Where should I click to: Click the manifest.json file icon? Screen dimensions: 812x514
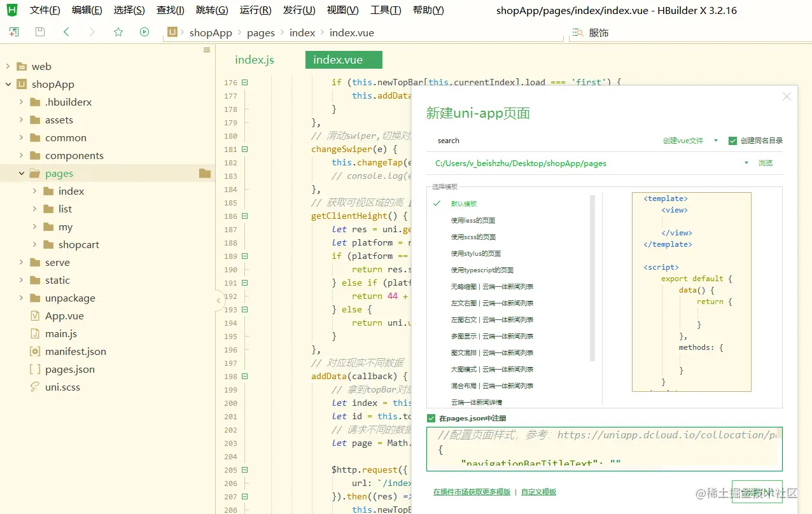[x=35, y=351]
